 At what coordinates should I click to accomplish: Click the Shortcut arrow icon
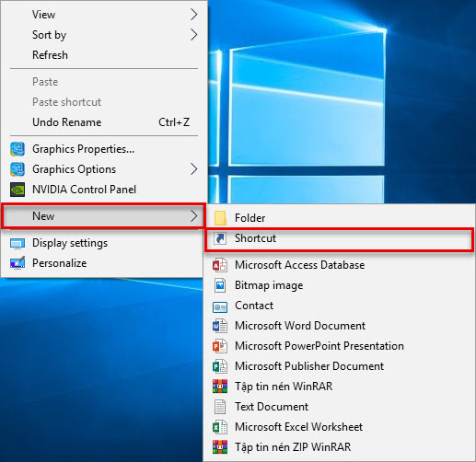click(x=220, y=238)
